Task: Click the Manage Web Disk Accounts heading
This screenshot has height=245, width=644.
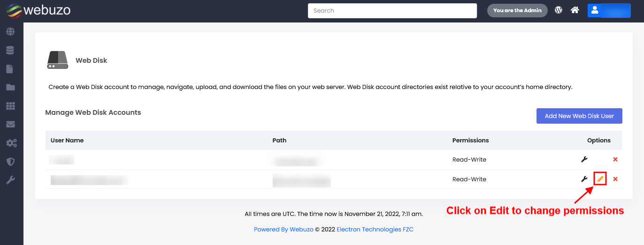Action: pos(93,112)
